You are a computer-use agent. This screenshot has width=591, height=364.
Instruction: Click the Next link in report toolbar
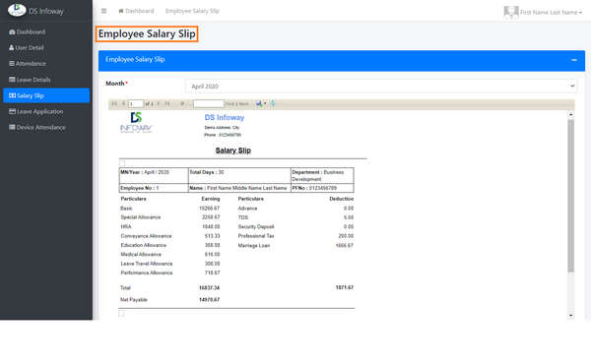[243, 104]
